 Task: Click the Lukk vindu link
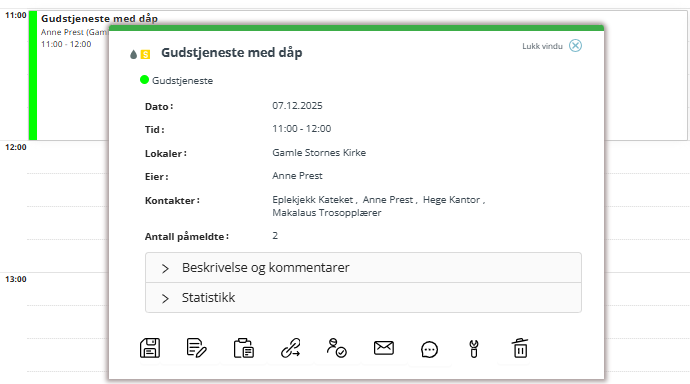(x=542, y=46)
